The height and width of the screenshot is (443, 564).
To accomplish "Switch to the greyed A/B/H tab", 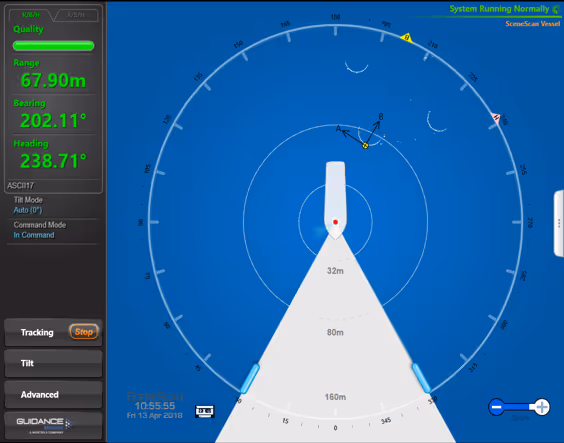I will [76, 15].
